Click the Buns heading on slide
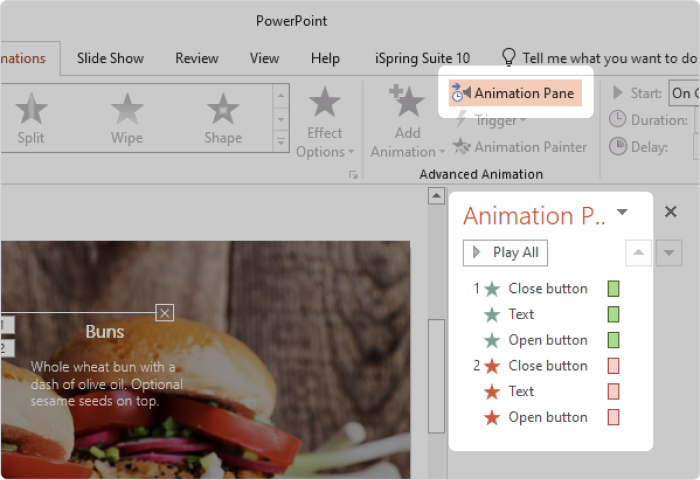This screenshot has height=480, width=700. (x=104, y=332)
